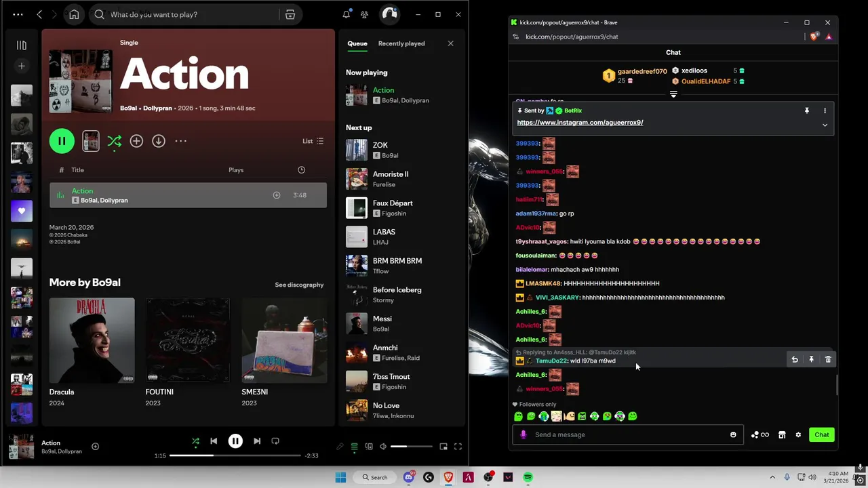Pin the TamuDo22 message
The image size is (868, 488).
811,359
